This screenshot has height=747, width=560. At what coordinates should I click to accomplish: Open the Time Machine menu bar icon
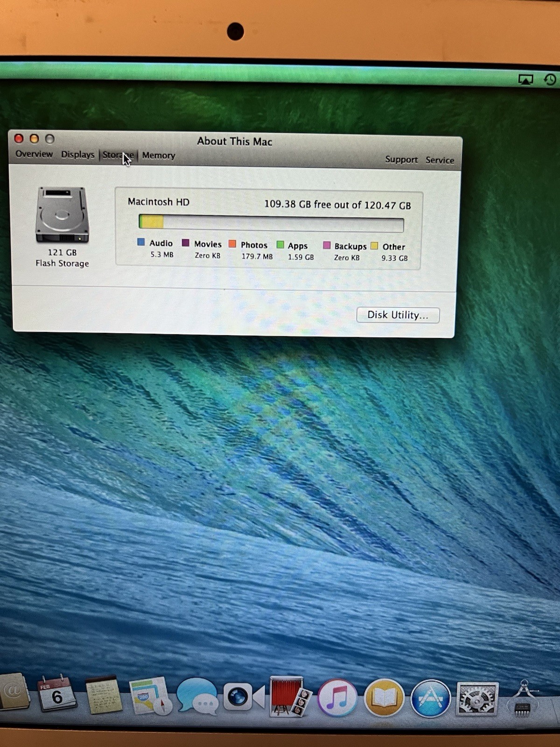tap(551, 79)
